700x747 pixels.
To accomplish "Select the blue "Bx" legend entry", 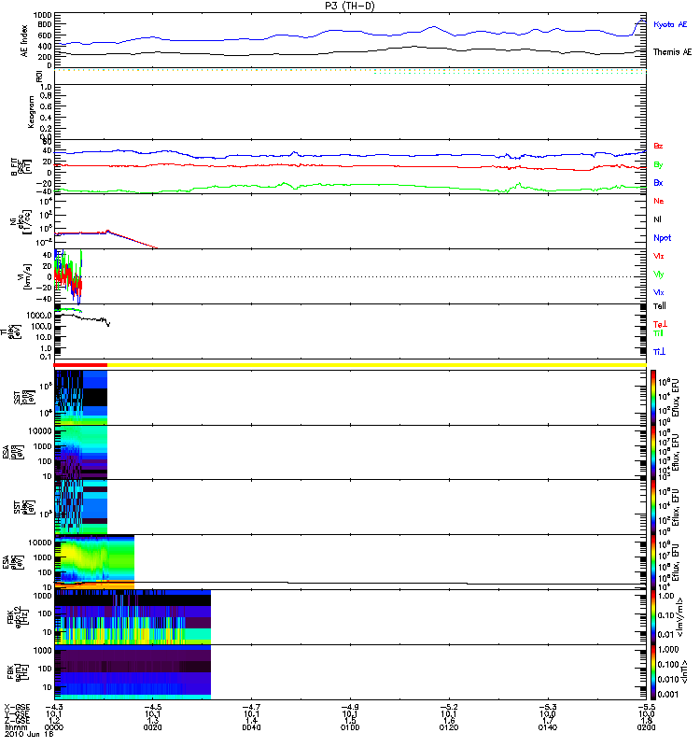I will (658, 183).
